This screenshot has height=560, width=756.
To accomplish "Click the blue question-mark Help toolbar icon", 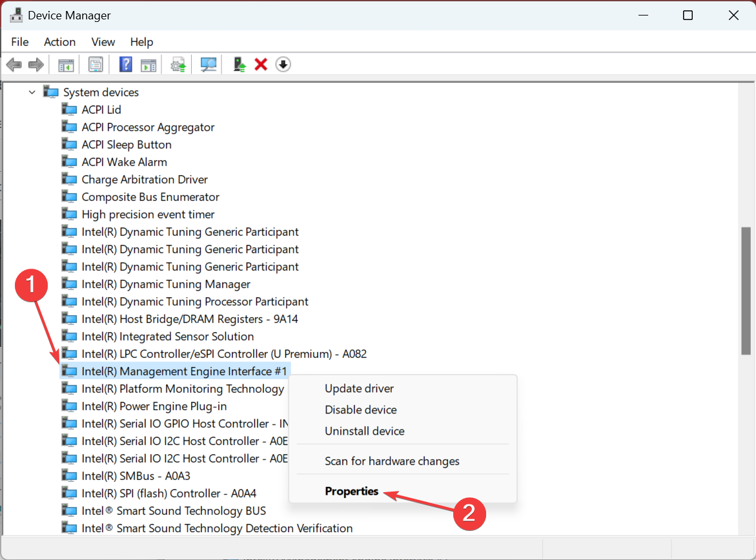I will [x=125, y=65].
